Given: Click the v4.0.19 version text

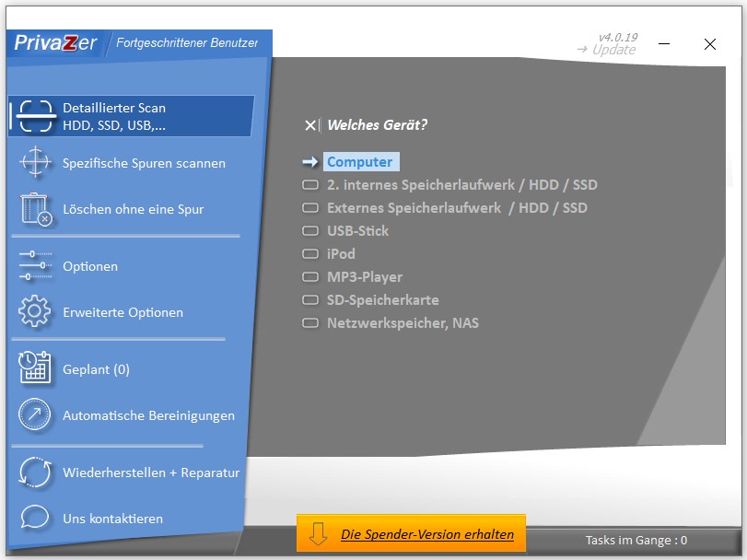Looking at the screenshot, I should pyautogui.click(x=618, y=37).
